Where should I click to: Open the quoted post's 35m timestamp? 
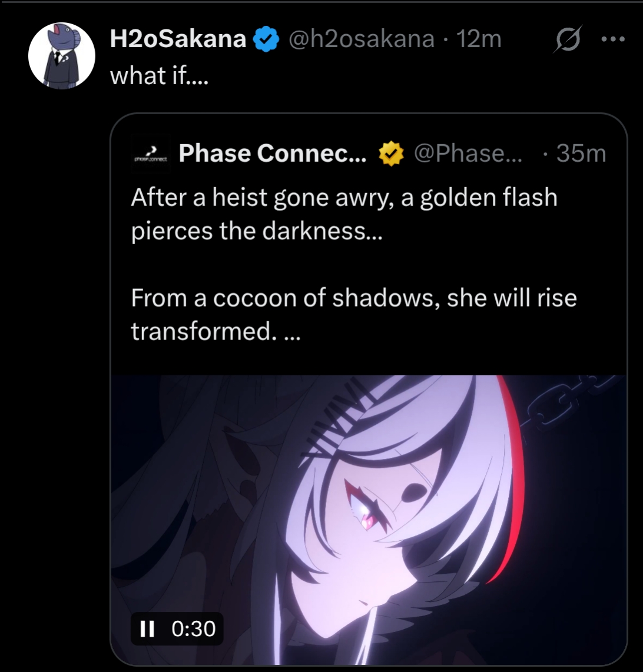[581, 154]
